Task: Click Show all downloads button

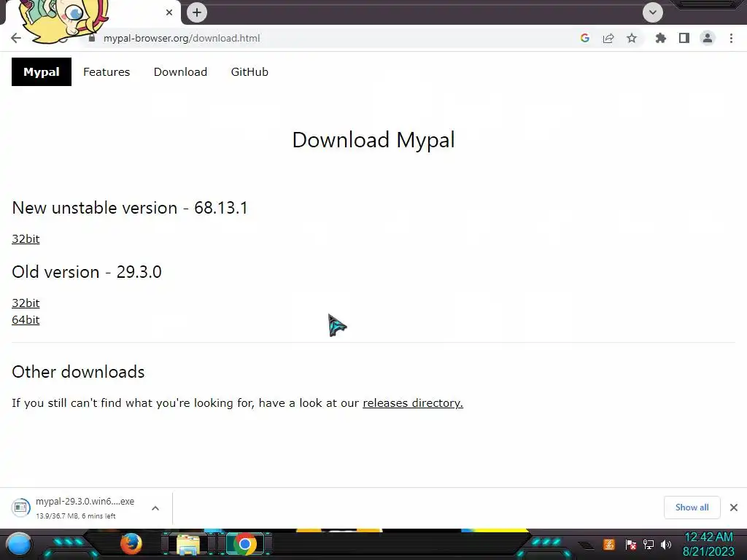Action: pyautogui.click(x=692, y=507)
